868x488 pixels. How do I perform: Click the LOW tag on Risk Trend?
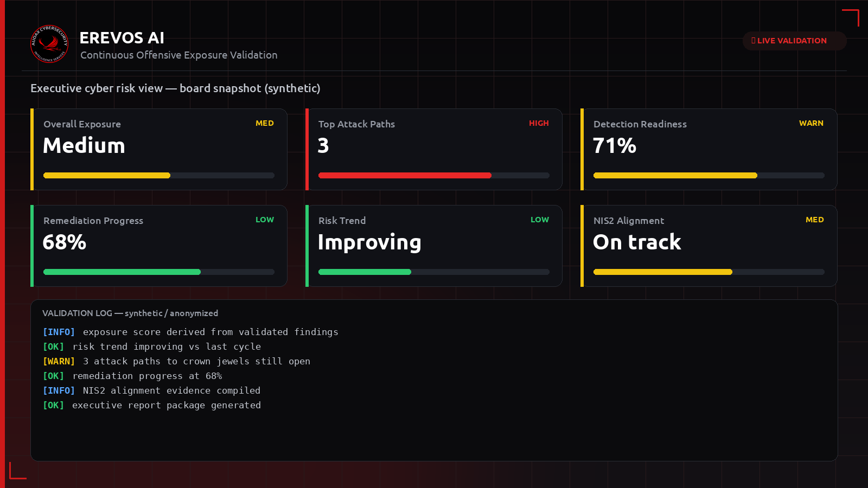(x=540, y=220)
